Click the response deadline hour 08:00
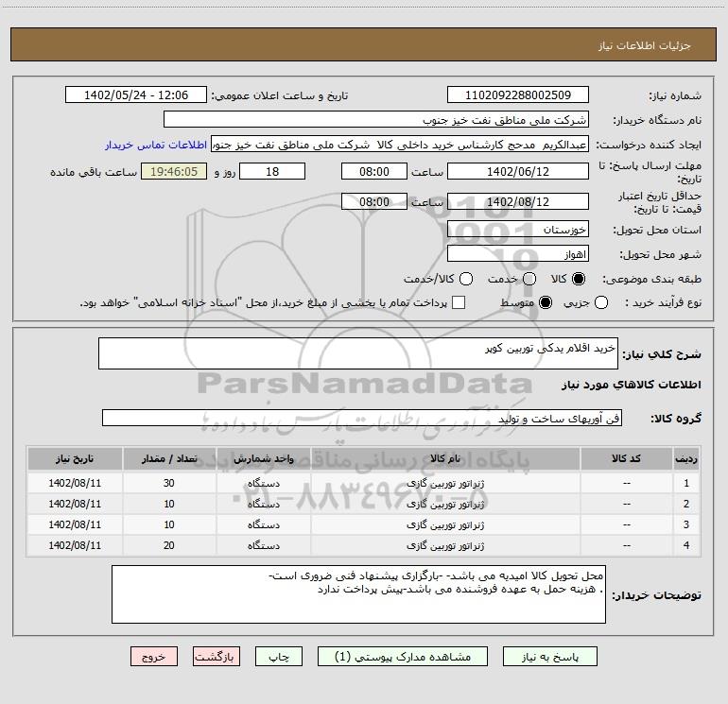 point(374,171)
